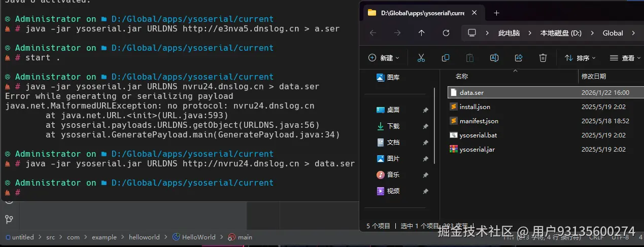Image resolution: width=644 pixels, height=247 pixels.
Task: Select the data.ser file
Action: (546, 92)
